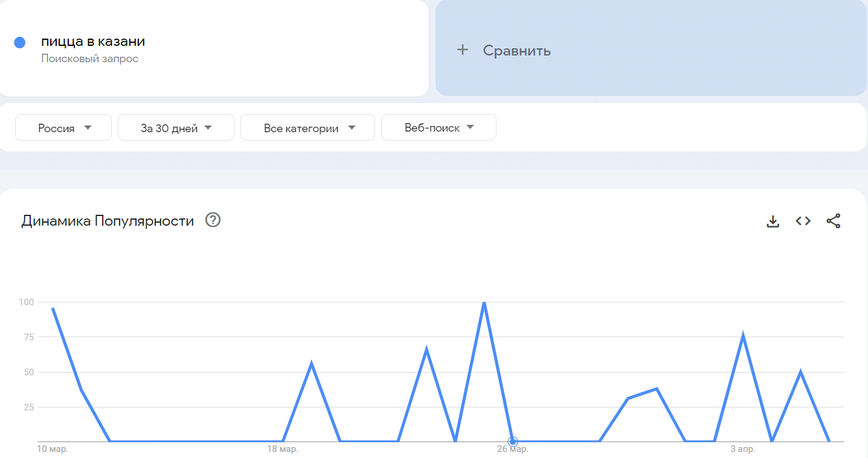Expand the За 30 дней period dropdown

point(176,128)
